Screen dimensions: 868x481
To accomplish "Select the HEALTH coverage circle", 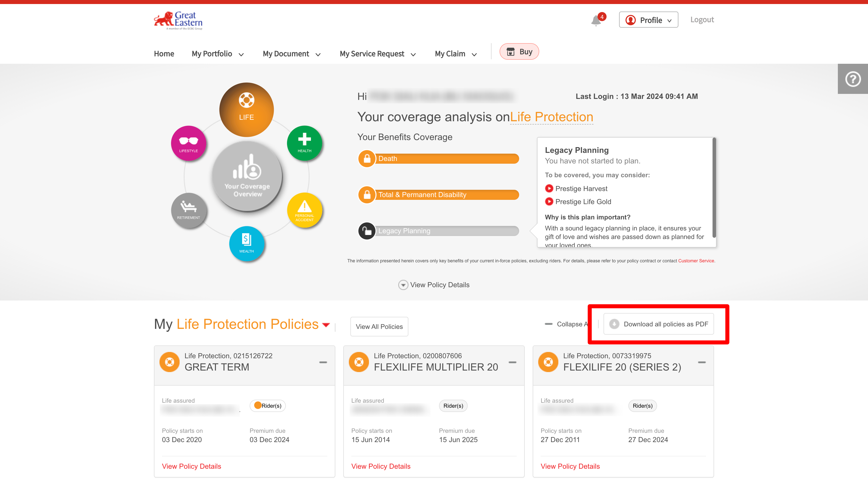I will 304,143.
